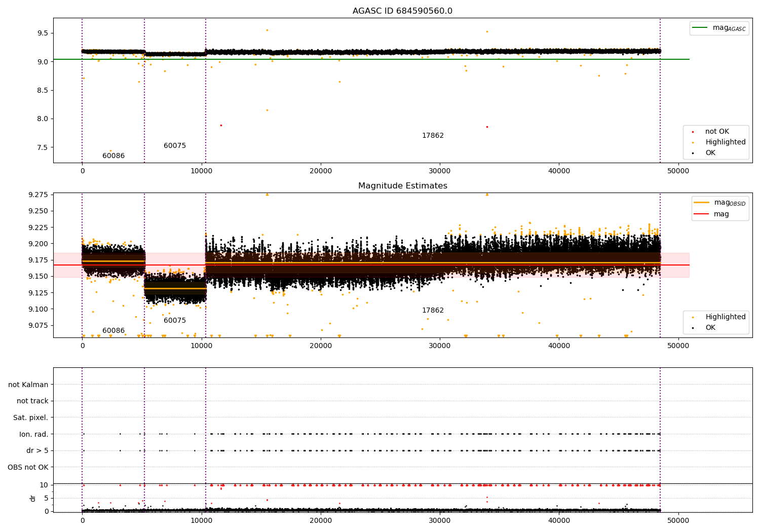This screenshot has height=532, width=760.
Task: Click the 20000 x-tick under the top plot
Action: pos(321,171)
